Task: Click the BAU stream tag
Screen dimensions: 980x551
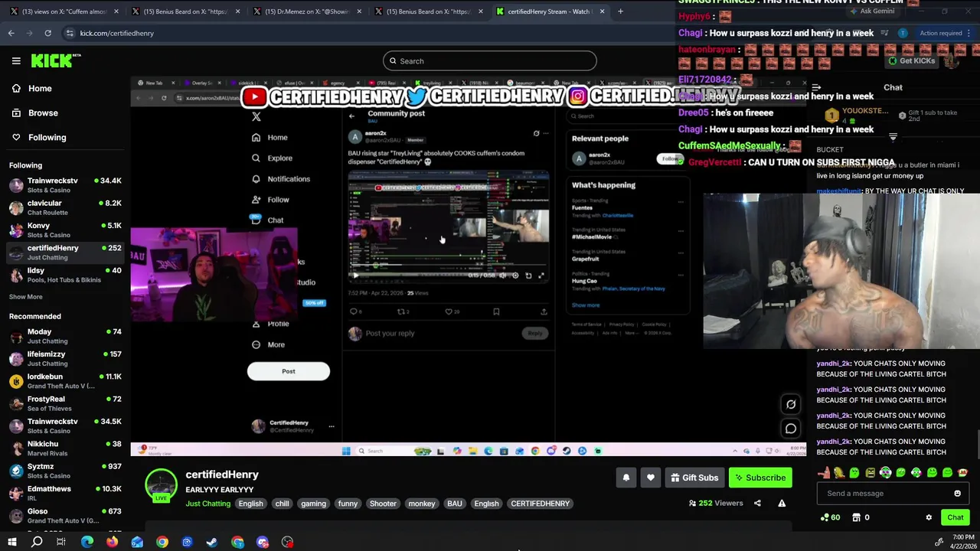Action: tap(454, 504)
